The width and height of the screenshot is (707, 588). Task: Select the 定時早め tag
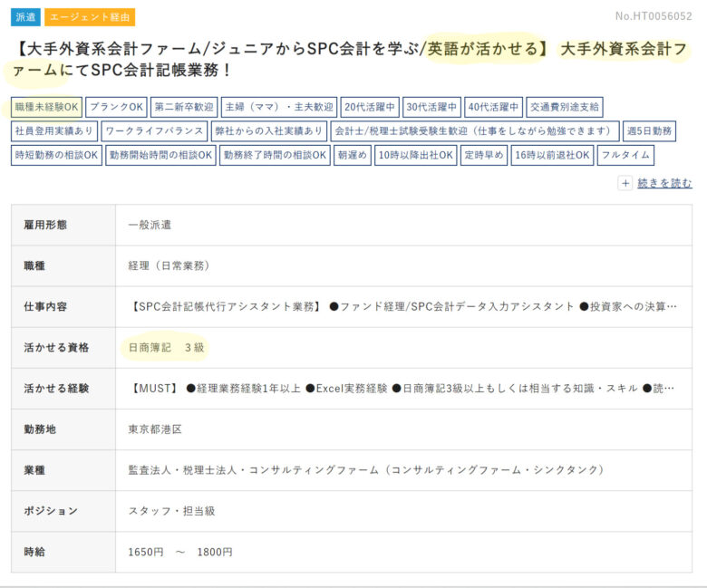click(484, 156)
